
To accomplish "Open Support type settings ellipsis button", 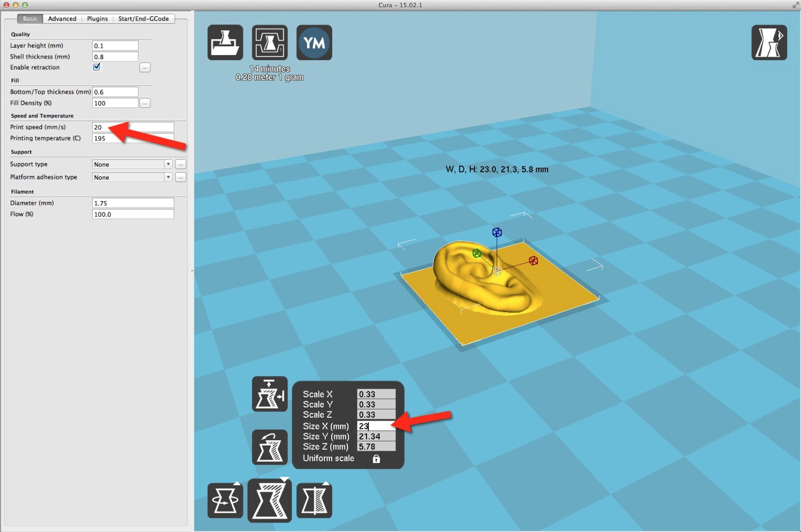I will pos(181,165).
